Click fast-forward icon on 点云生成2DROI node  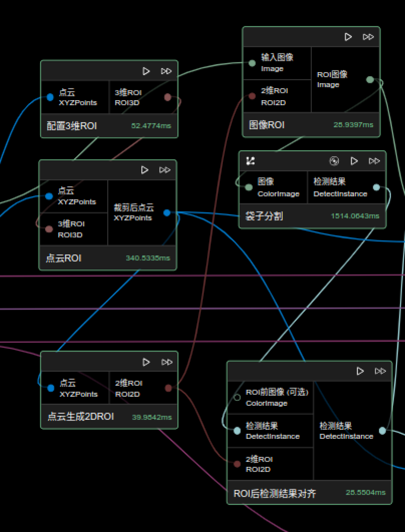coord(167,362)
